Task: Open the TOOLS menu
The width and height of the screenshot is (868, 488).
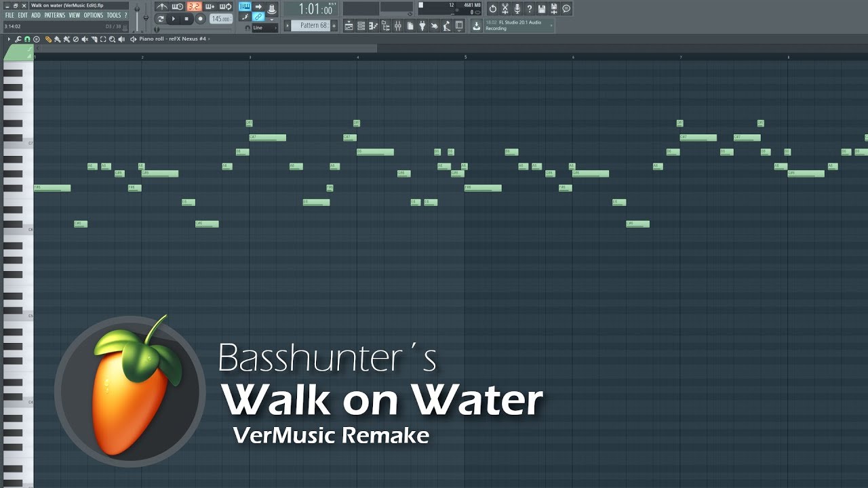Action: point(114,15)
